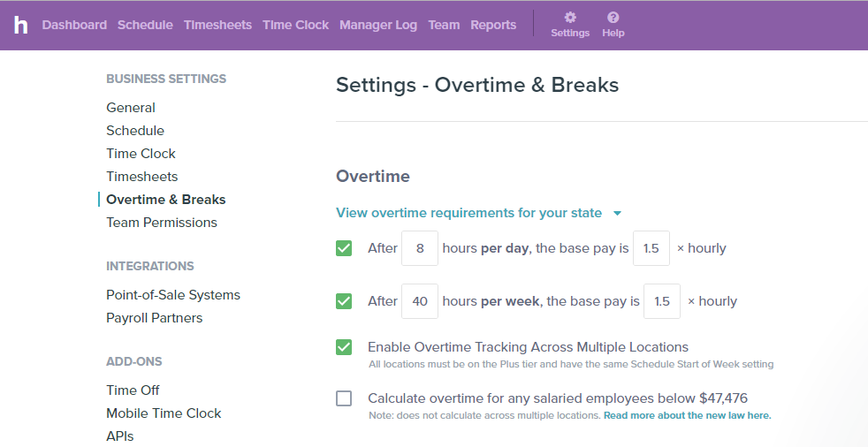Open the Reports navigation item
The height and width of the screenshot is (447, 868).
[493, 25]
